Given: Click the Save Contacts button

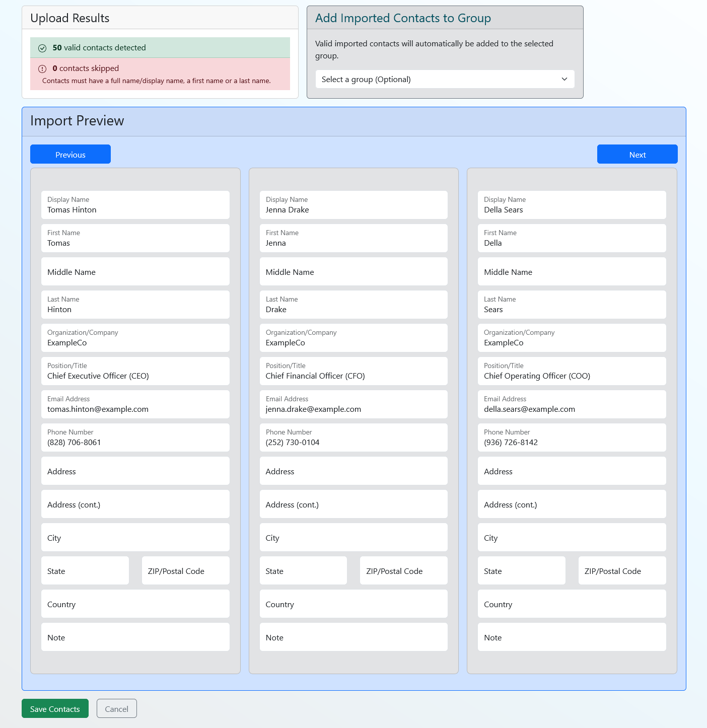Looking at the screenshot, I should (55, 708).
